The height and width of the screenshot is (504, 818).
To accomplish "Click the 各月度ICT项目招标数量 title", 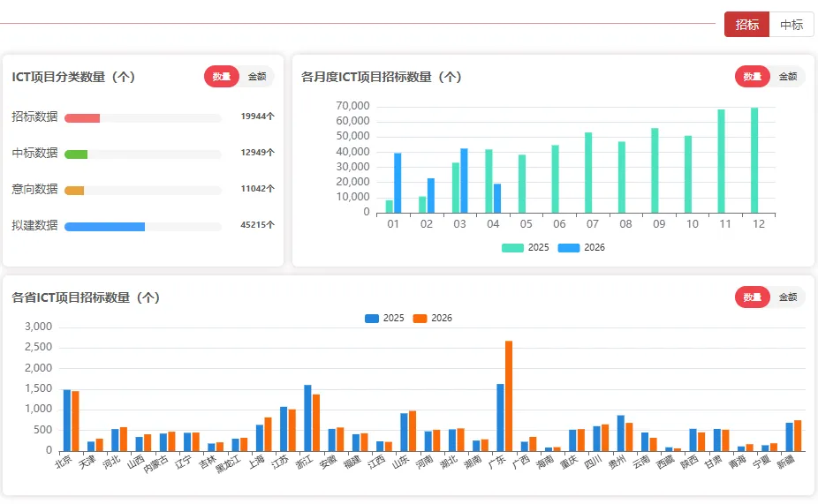I will pyautogui.click(x=382, y=77).
